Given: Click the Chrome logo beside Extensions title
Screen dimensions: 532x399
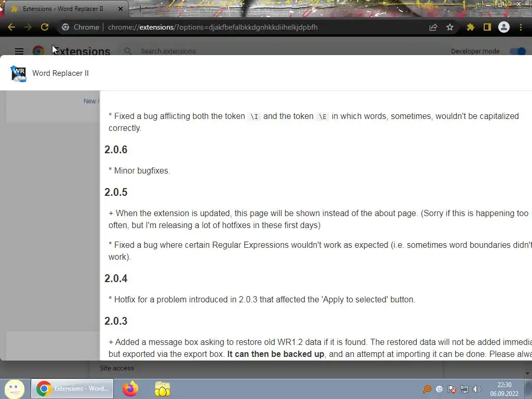Looking at the screenshot, I should pyautogui.click(x=38, y=50).
